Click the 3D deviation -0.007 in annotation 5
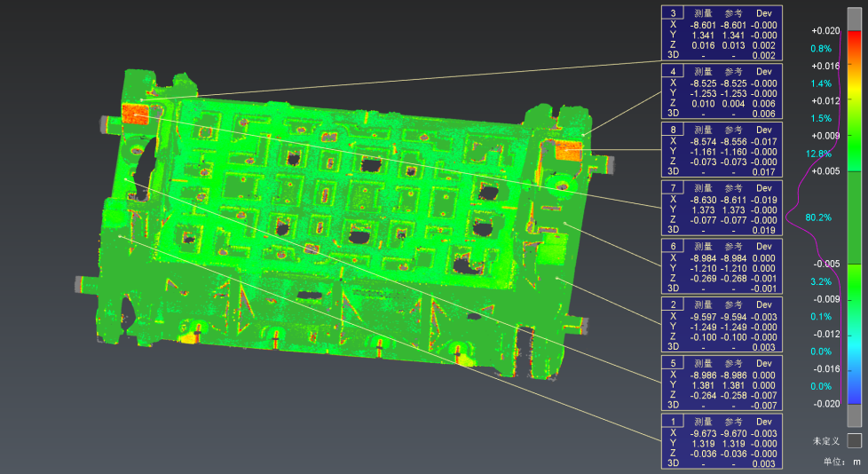The width and height of the screenshot is (868, 474). [764, 406]
